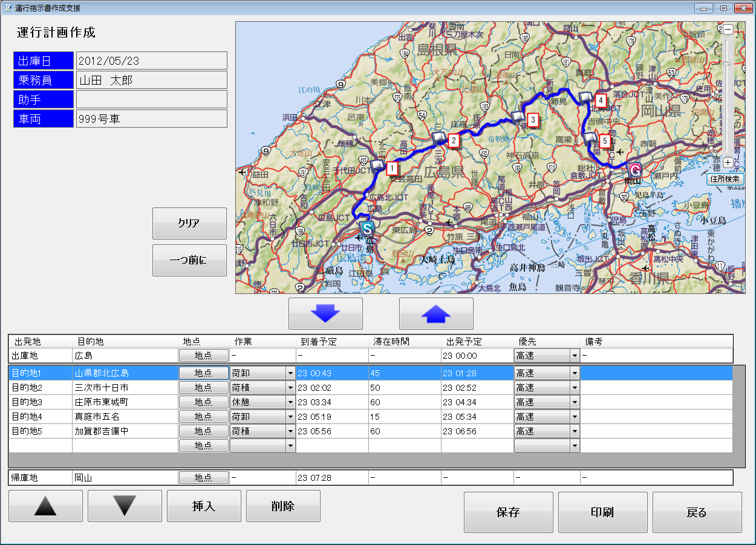Open 作業 dropdown for 目的地4

(x=290, y=417)
